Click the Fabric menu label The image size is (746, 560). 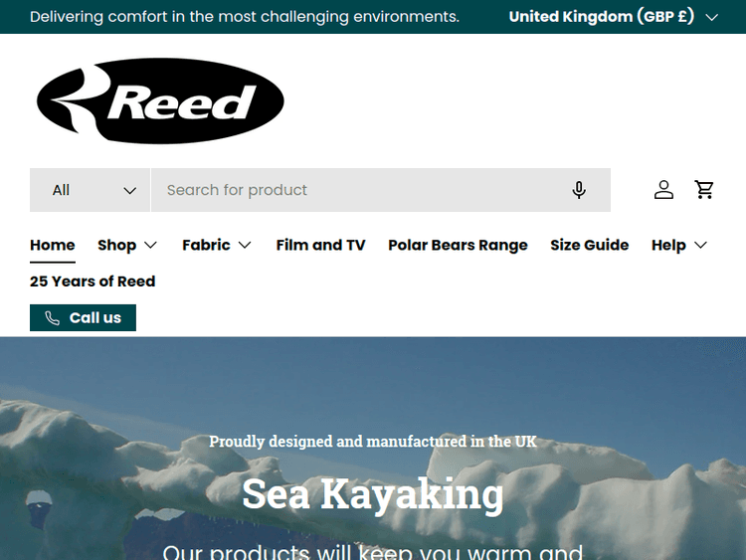[206, 245]
